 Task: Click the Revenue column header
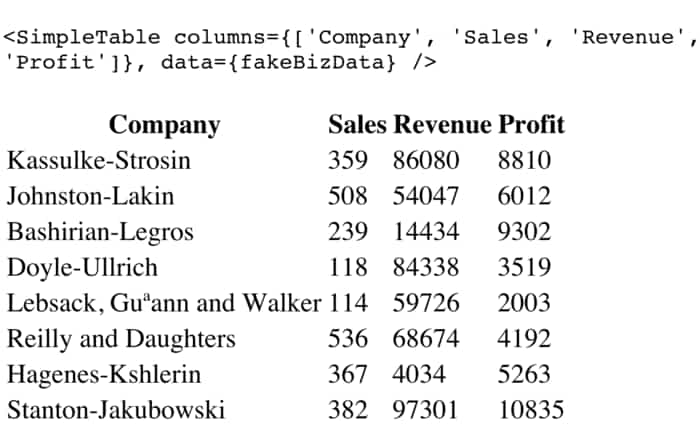[x=442, y=125]
